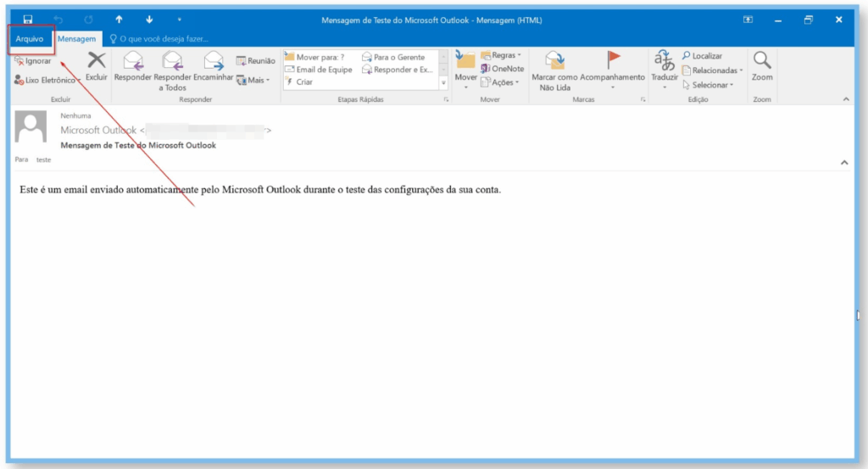The width and height of the screenshot is (868, 469).
Task: Open the Mover folder dropdown
Action: tap(465, 68)
